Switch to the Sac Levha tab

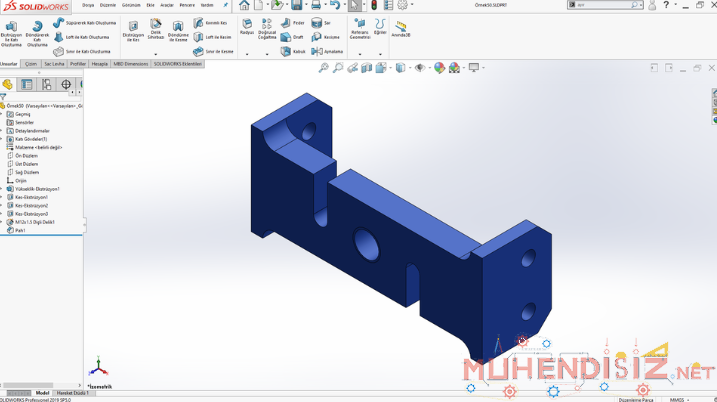pos(54,64)
